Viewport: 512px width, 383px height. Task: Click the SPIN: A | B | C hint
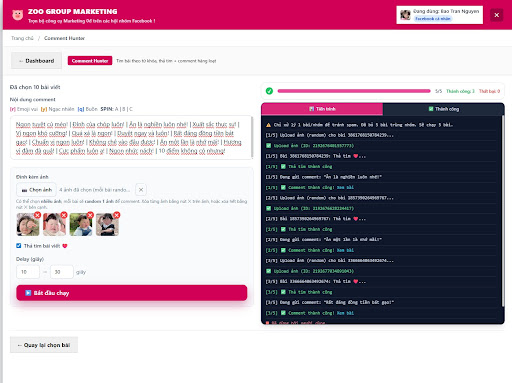pos(117,109)
